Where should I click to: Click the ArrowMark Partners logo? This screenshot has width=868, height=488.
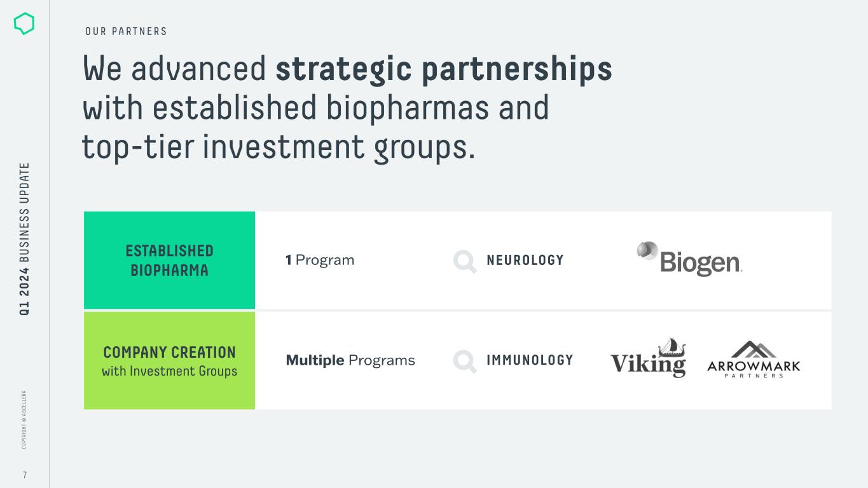click(754, 360)
